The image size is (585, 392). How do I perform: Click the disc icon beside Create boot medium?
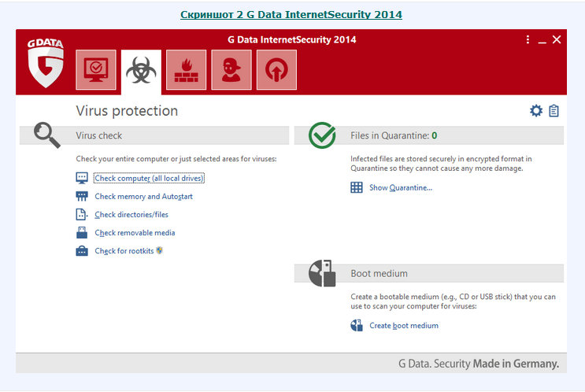tap(357, 325)
